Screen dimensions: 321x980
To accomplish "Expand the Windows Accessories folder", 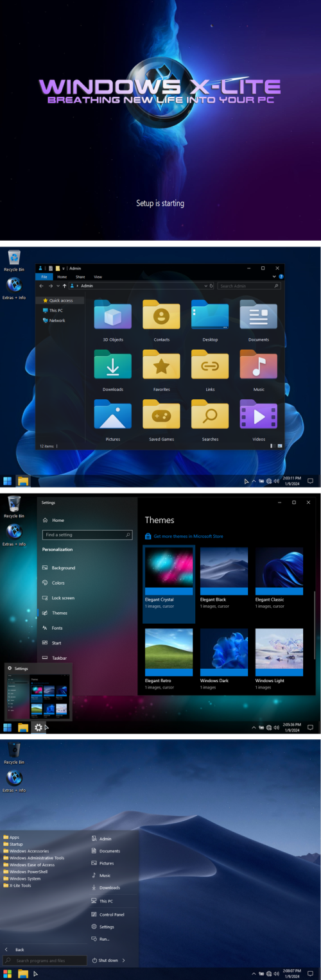I will (x=26, y=851).
